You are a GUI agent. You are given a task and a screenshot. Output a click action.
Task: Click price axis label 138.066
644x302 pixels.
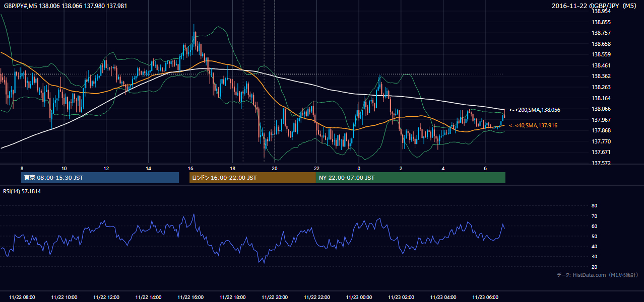click(x=601, y=109)
